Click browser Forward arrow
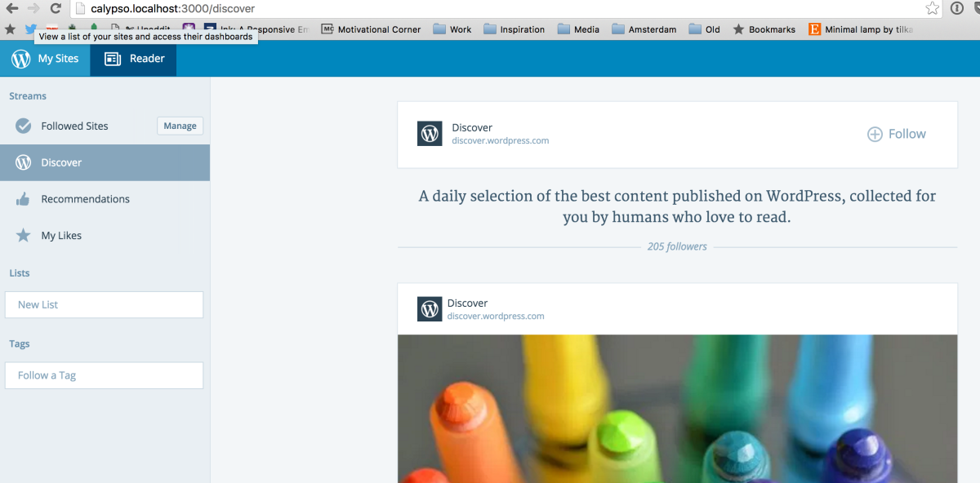The width and height of the screenshot is (980, 483). [x=33, y=9]
